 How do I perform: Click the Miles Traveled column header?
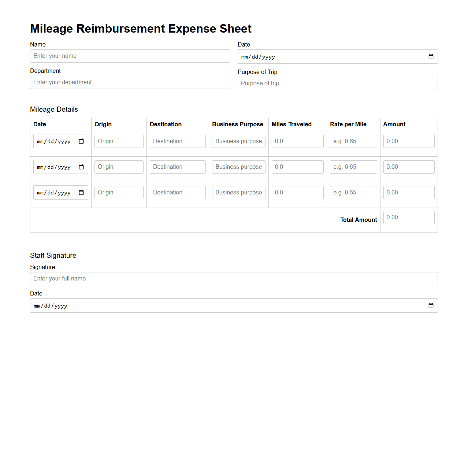(x=292, y=124)
